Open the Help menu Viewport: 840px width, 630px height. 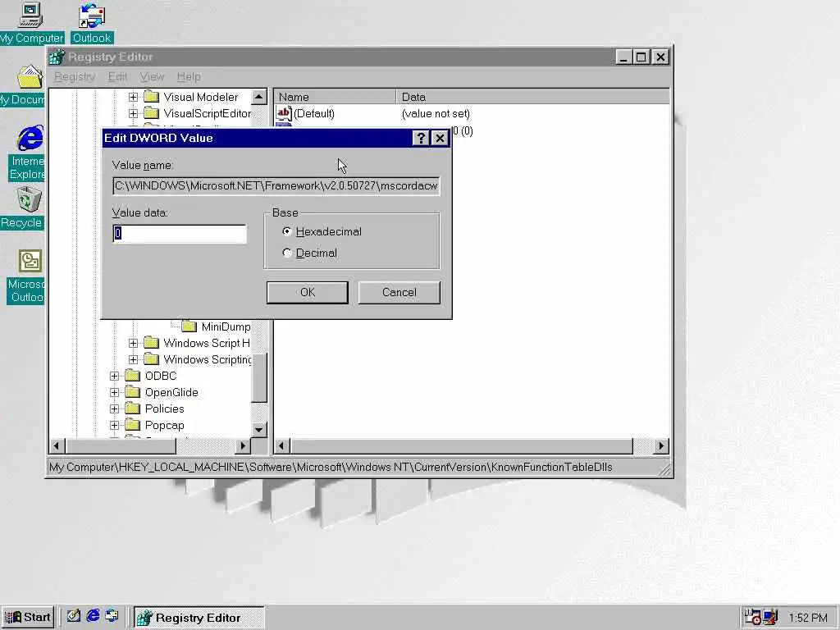click(189, 76)
